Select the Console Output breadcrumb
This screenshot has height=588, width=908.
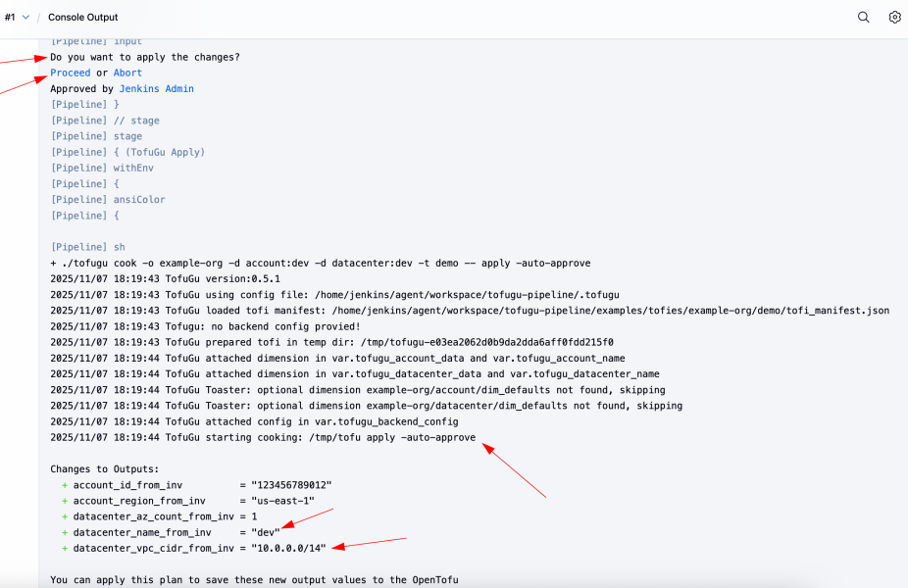pyautogui.click(x=82, y=18)
